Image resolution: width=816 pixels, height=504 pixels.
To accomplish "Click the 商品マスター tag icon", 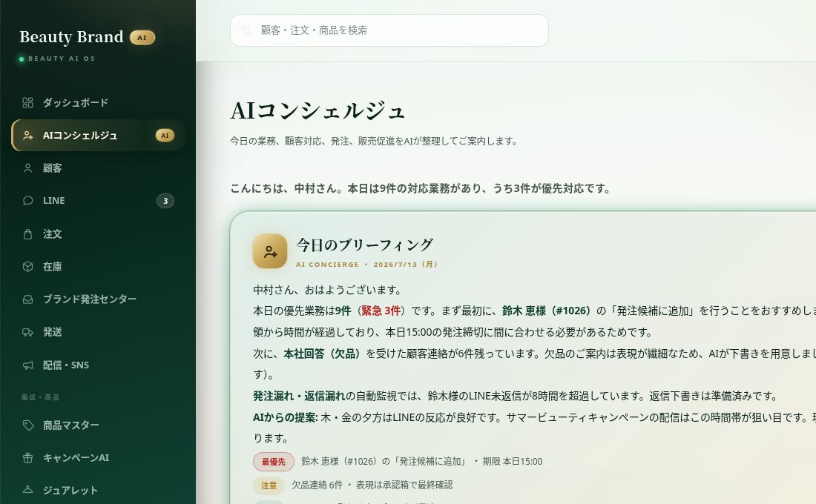I will [27, 425].
